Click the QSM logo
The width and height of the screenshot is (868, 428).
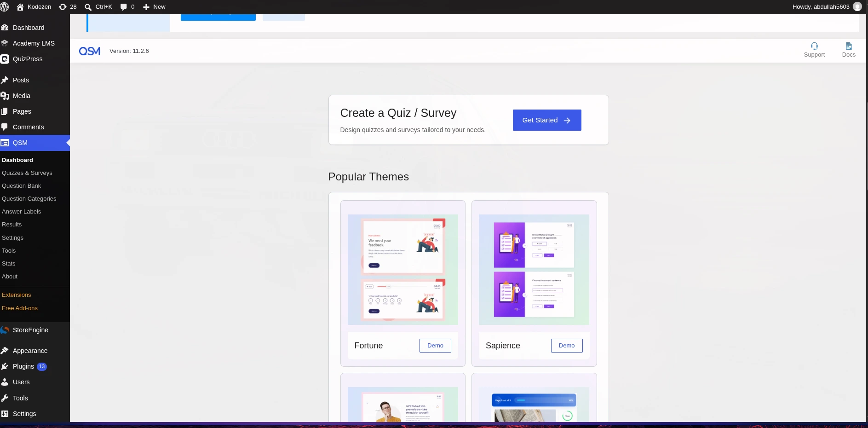tap(90, 51)
